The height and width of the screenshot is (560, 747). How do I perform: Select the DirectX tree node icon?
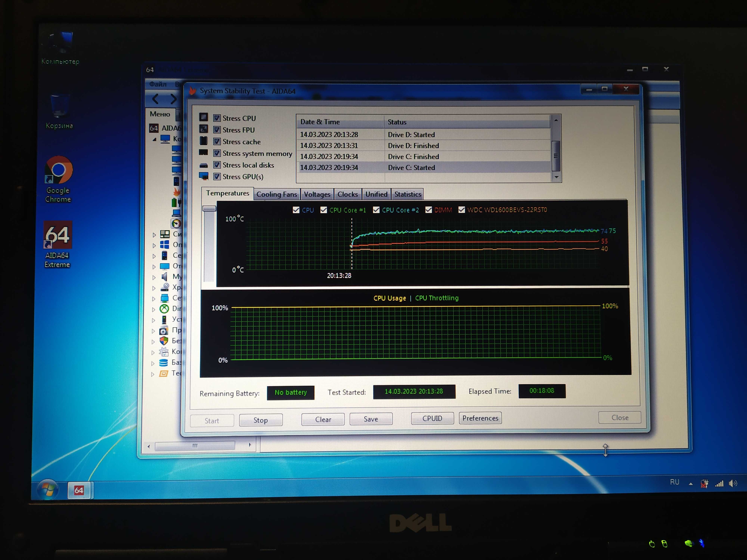(164, 309)
